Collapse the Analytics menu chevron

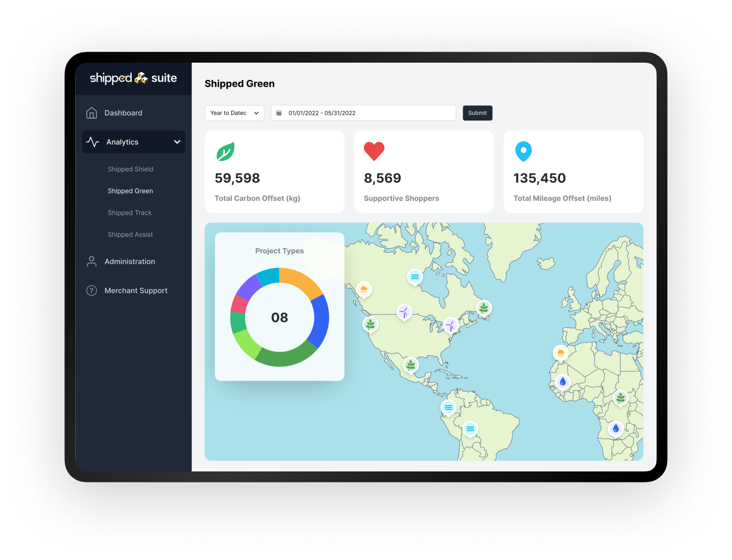[x=177, y=142]
